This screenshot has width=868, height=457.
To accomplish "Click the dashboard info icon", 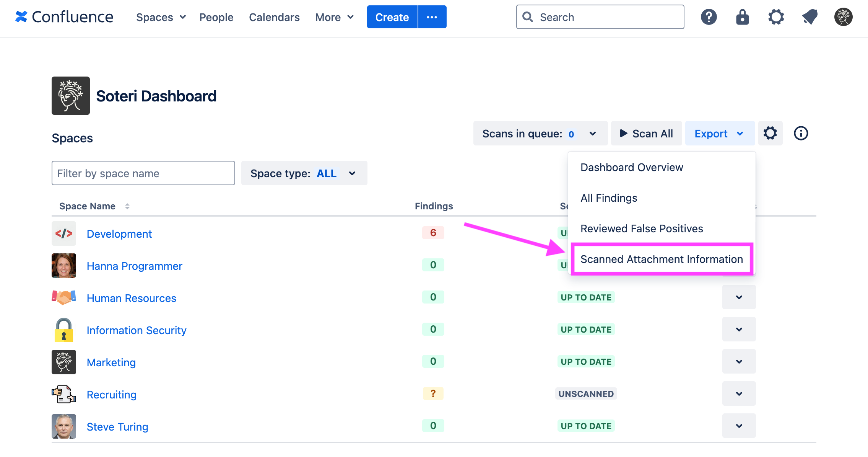I will point(801,133).
